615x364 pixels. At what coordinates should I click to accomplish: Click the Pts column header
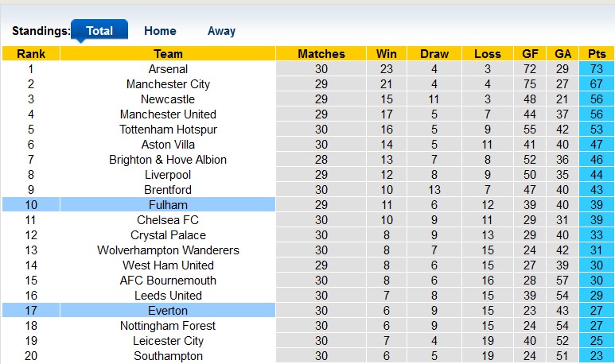(597, 54)
